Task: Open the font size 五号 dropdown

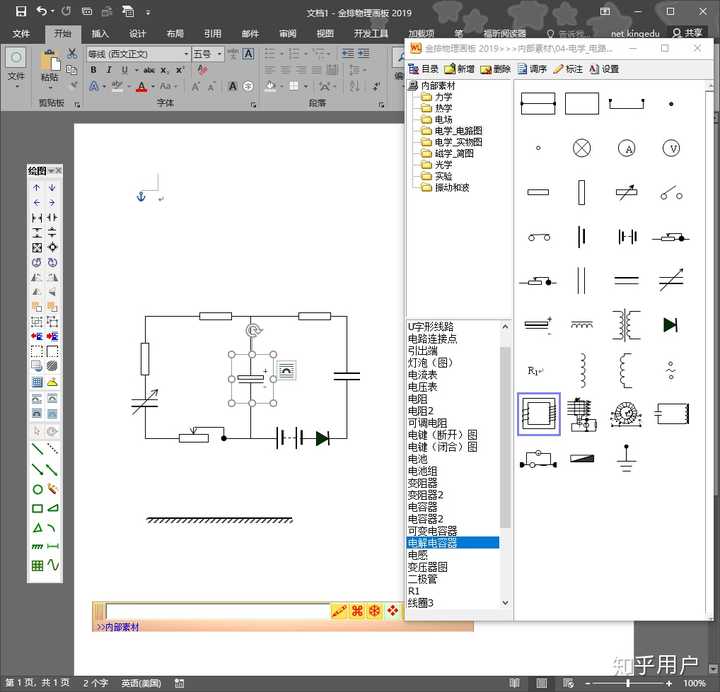Action: pos(219,54)
